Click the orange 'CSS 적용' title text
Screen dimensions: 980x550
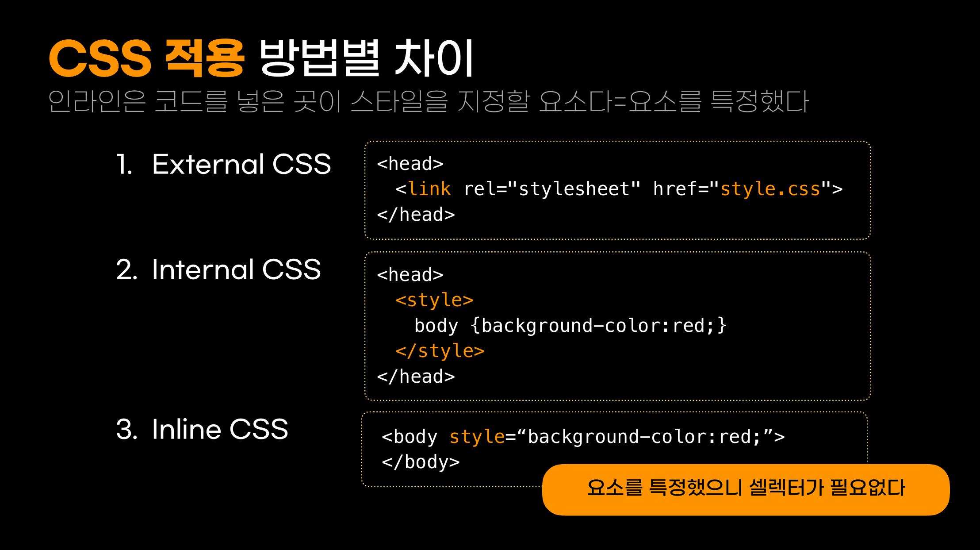pyautogui.click(x=146, y=58)
